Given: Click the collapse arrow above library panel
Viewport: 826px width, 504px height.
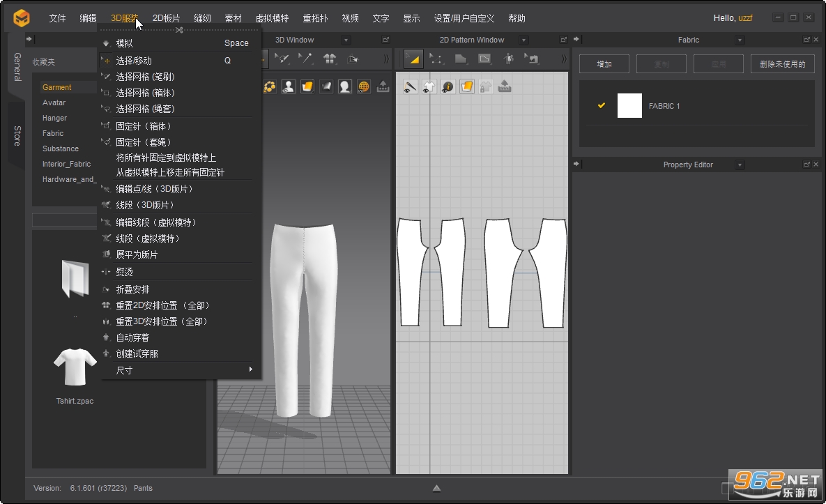Looking at the screenshot, I should point(29,39).
